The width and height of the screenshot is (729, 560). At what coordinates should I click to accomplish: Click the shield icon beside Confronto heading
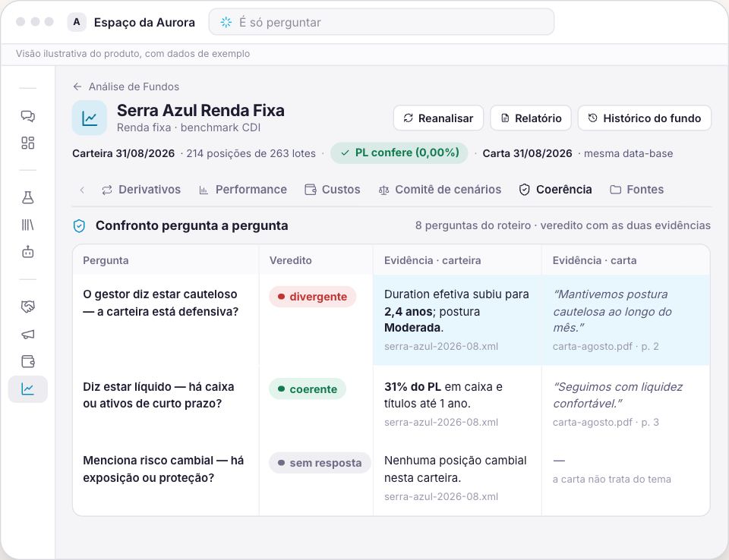pos(80,226)
